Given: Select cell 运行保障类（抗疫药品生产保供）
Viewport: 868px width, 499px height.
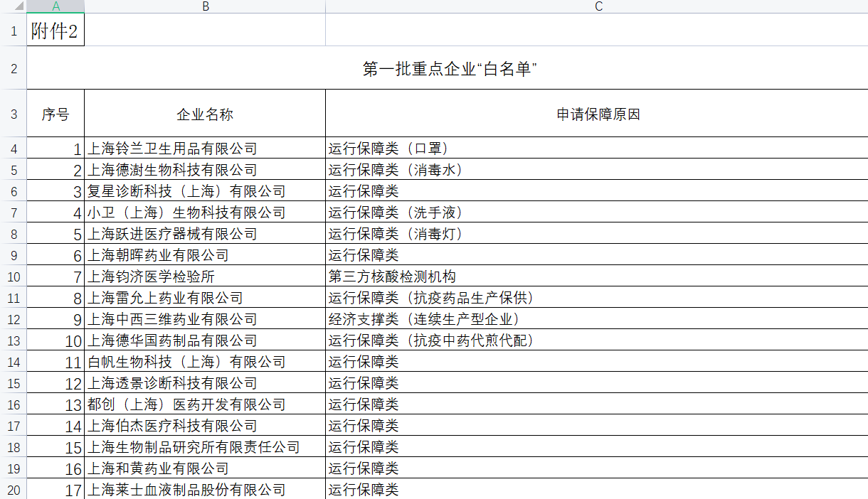Looking at the screenshot, I should [597, 298].
